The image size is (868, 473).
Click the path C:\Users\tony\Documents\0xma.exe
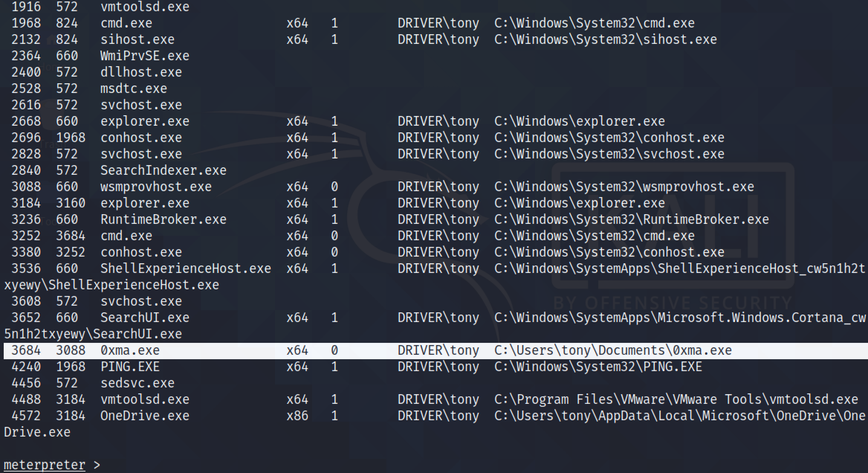click(x=613, y=350)
